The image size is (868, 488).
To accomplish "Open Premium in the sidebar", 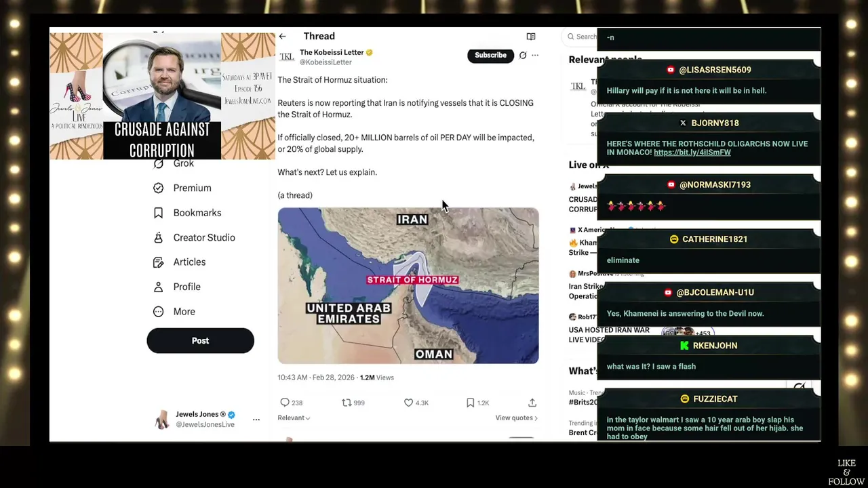I will [x=192, y=188].
